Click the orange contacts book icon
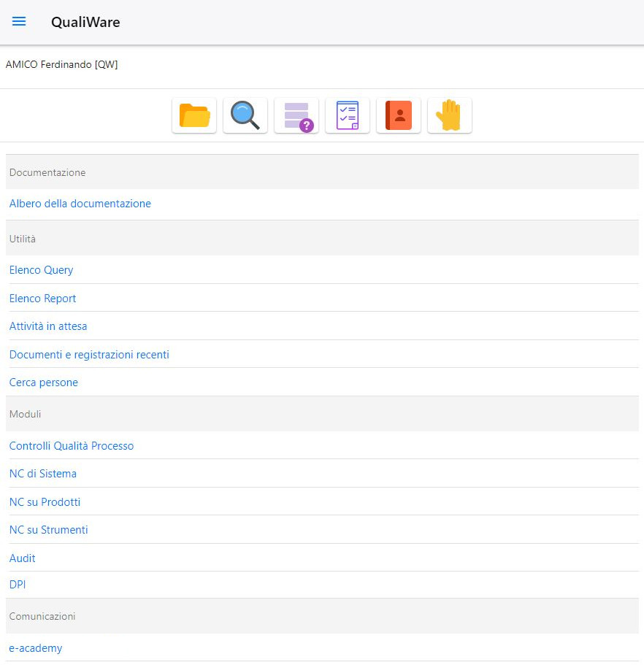The image size is (644, 665). (399, 115)
